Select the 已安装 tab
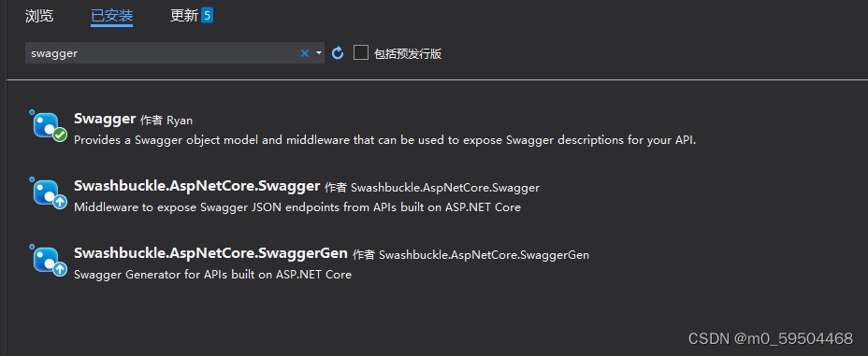 (112, 16)
